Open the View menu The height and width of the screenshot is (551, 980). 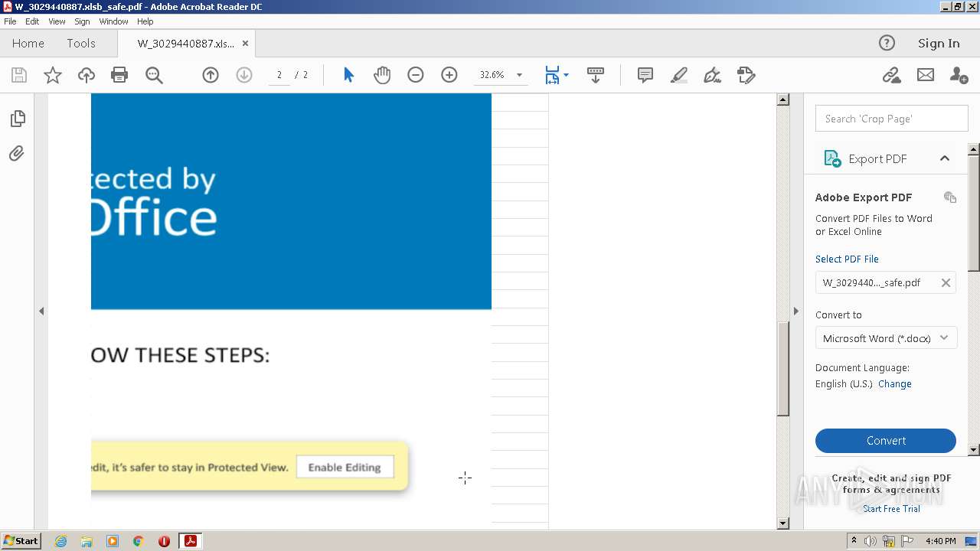[57, 21]
